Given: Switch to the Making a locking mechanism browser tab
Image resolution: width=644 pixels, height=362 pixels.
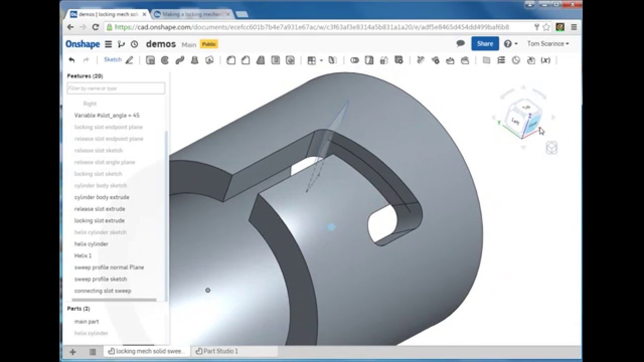Looking at the screenshot, I should 191,14.
